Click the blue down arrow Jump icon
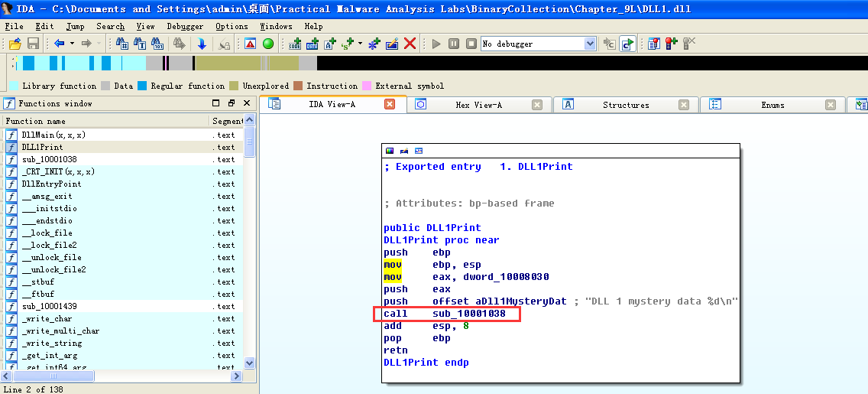This screenshot has width=868, height=394. (202, 43)
